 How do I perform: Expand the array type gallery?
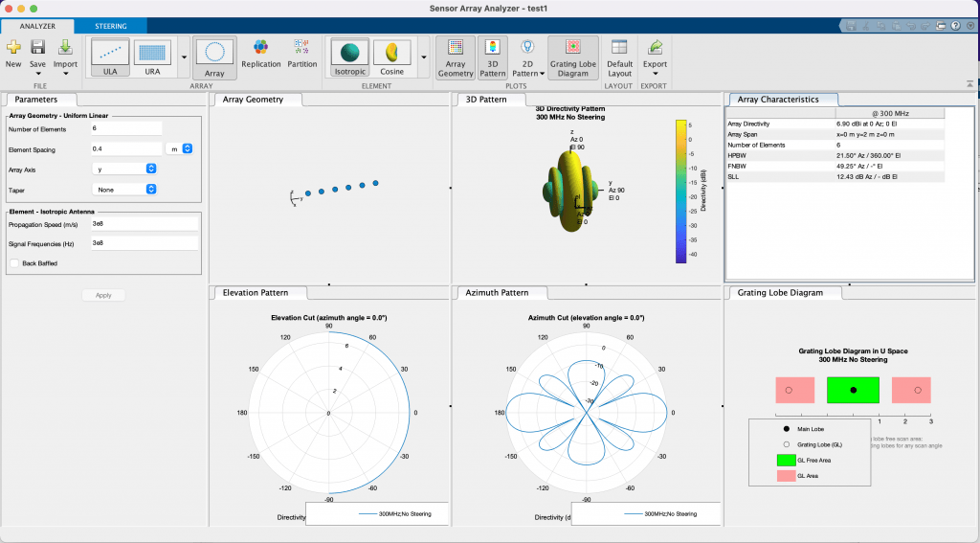184,57
